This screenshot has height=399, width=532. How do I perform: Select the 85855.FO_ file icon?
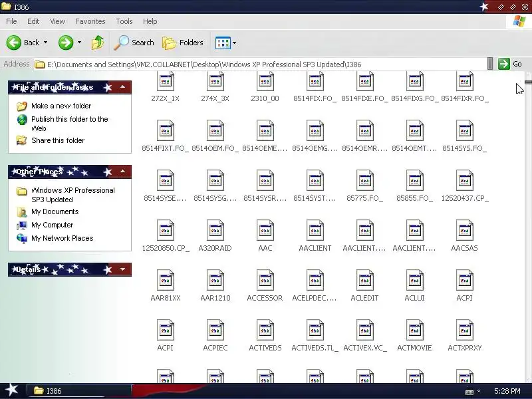point(414,180)
